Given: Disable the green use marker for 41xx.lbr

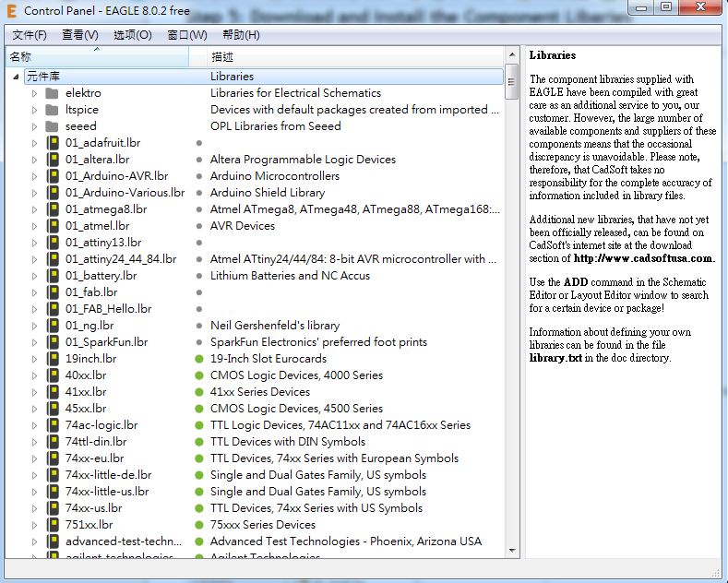Looking at the screenshot, I should point(199,392).
